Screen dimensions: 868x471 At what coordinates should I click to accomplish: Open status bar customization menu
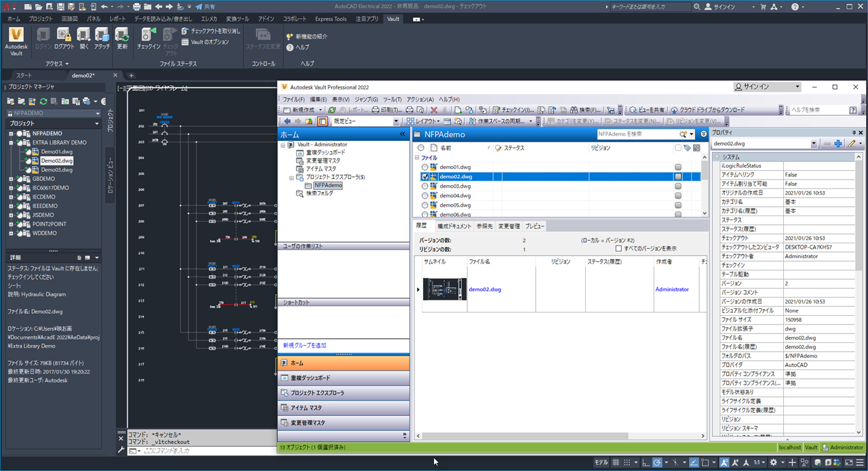pos(860,463)
